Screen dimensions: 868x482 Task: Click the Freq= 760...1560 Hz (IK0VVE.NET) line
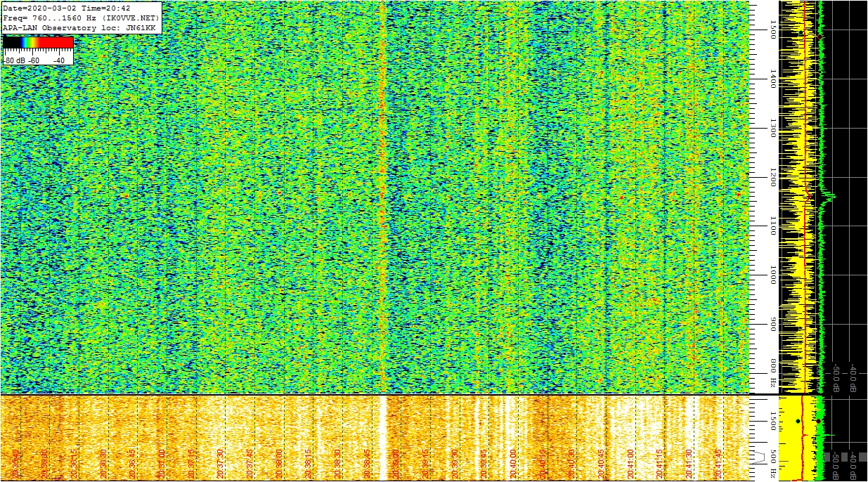click(82, 18)
